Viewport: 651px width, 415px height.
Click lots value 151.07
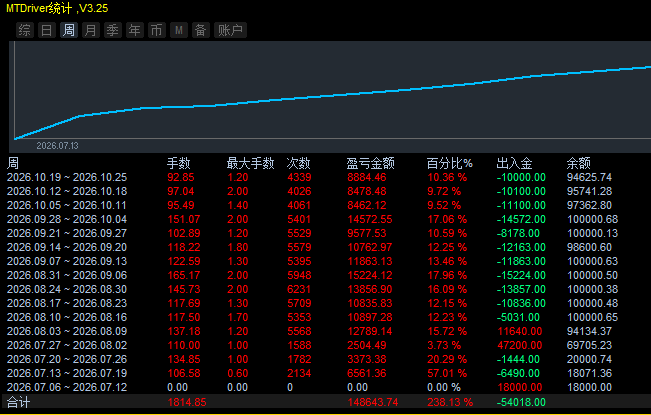[x=184, y=219]
